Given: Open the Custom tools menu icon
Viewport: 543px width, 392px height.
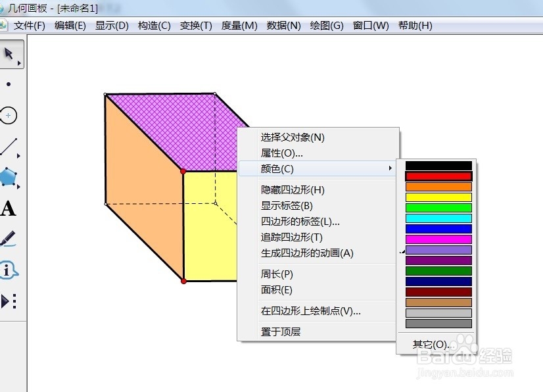Looking at the screenshot, I should [9, 301].
